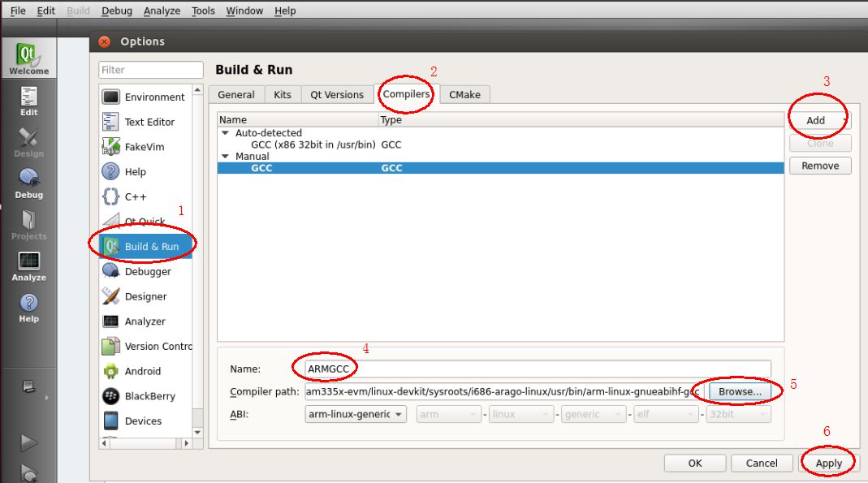Switch to Edit mode in the sidebar
The width and height of the screenshot is (868, 483).
pos(28,101)
